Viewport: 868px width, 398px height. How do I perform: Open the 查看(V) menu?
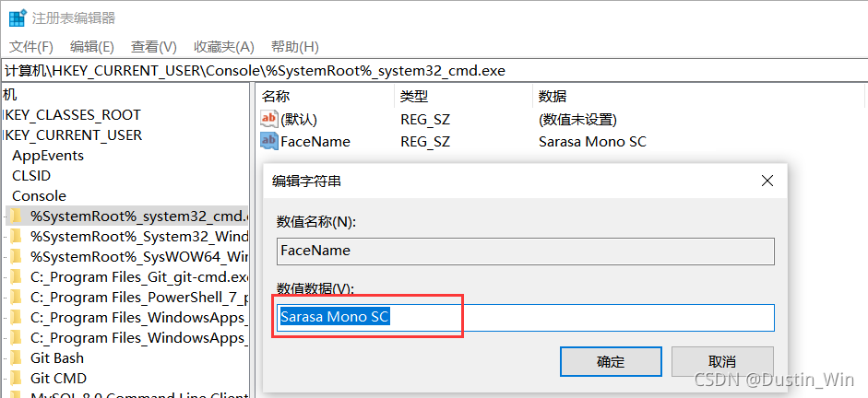click(x=153, y=47)
